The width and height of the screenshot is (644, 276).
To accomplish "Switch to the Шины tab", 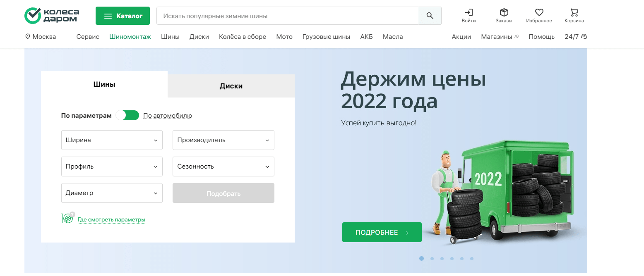I will [x=104, y=84].
